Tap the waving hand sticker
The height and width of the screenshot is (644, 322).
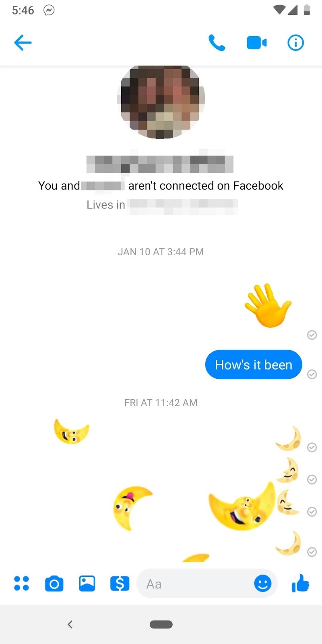coord(268,305)
